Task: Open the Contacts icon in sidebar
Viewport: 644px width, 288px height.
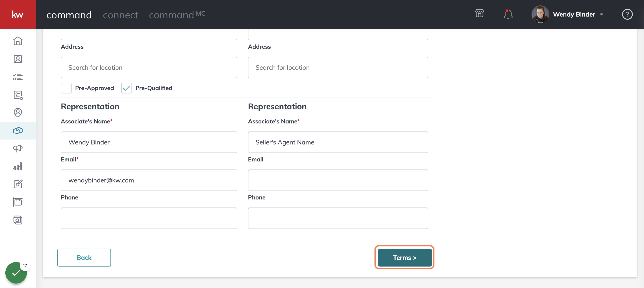Action: [x=18, y=59]
